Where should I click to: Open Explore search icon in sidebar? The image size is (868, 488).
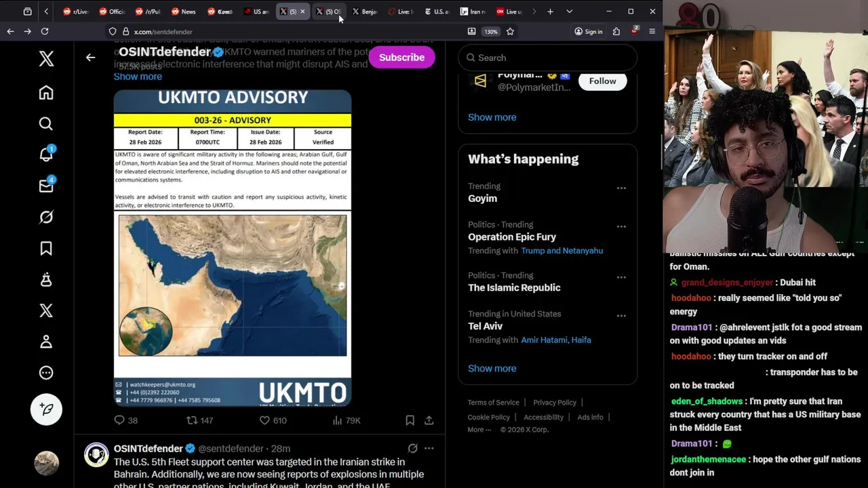click(46, 123)
